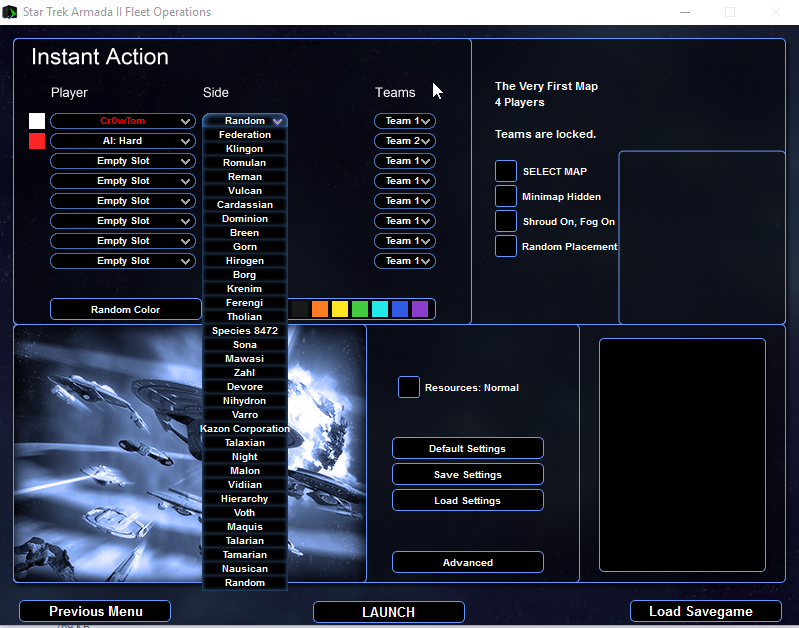Click the Default Settings button
Viewport: 799px width, 628px height.
point(468,449)
